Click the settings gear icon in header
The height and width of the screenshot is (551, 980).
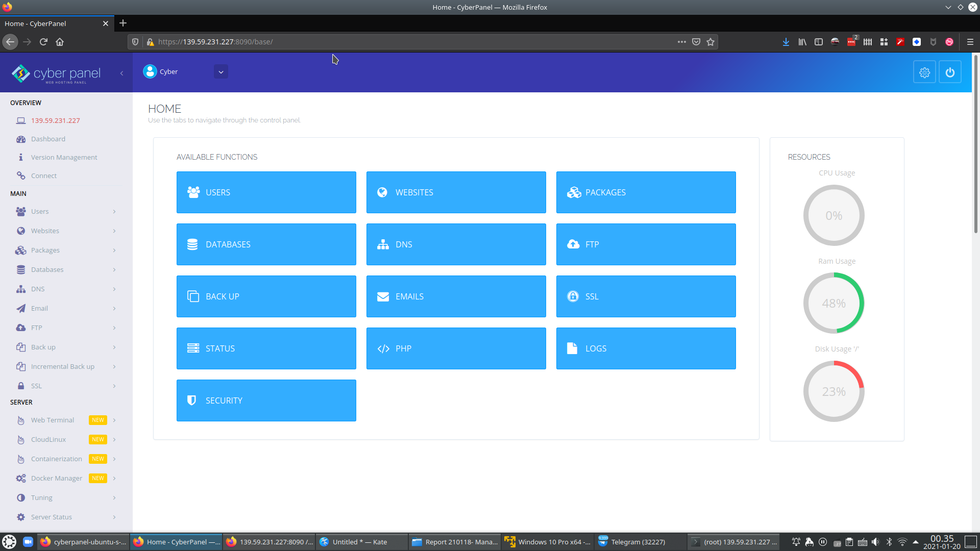tap(924, 72)
